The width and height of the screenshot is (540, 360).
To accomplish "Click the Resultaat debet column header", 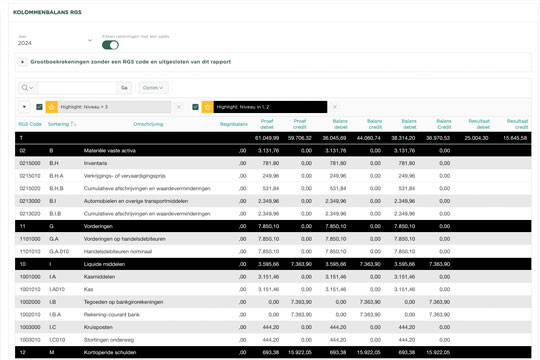I will coord(479,124).
